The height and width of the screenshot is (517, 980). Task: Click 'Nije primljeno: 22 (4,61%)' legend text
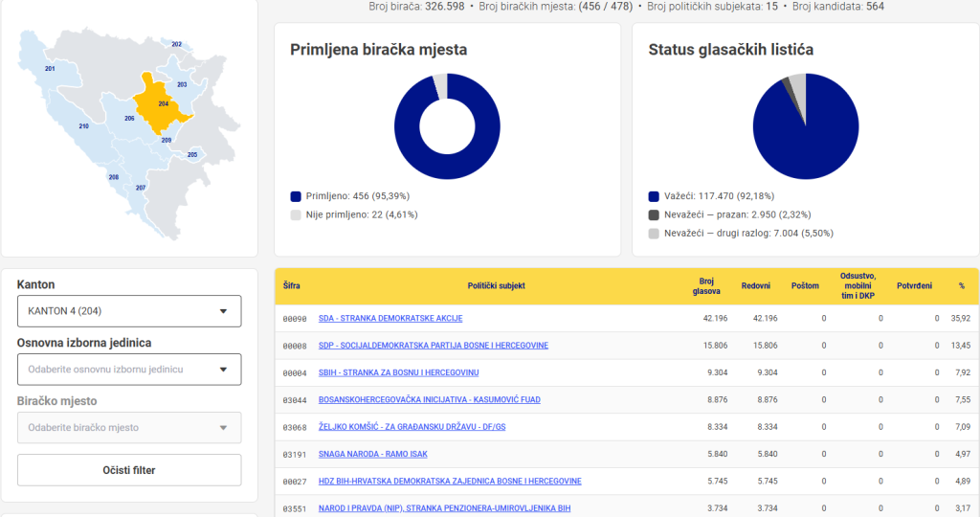coord(362,215)
